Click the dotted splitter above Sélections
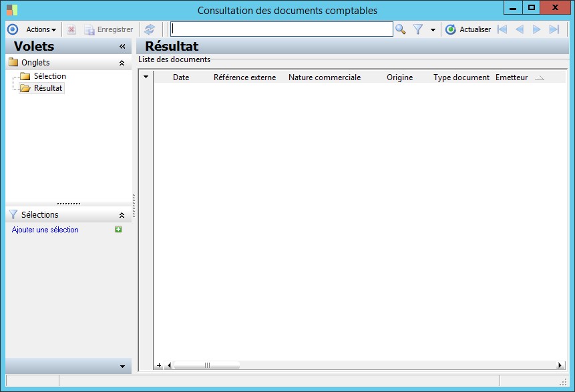575x392 pixels. pyautogui.click(x=69, y=203)
